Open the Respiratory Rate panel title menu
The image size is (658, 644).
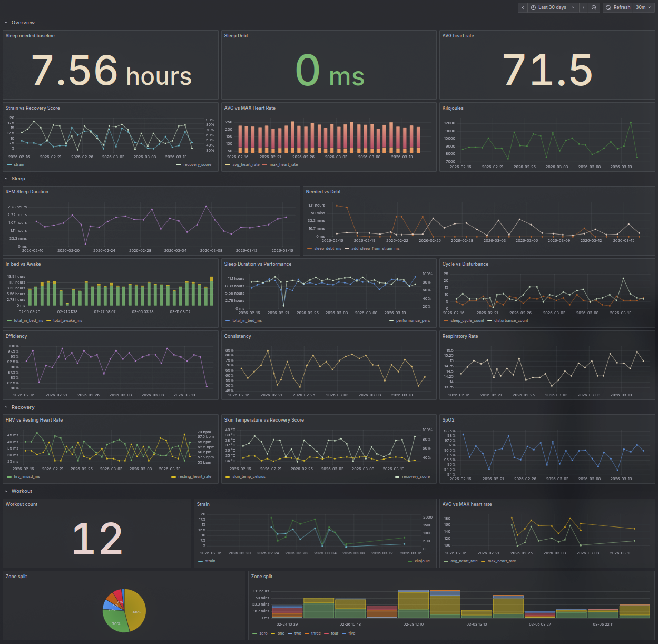click(x=460, y=336)
